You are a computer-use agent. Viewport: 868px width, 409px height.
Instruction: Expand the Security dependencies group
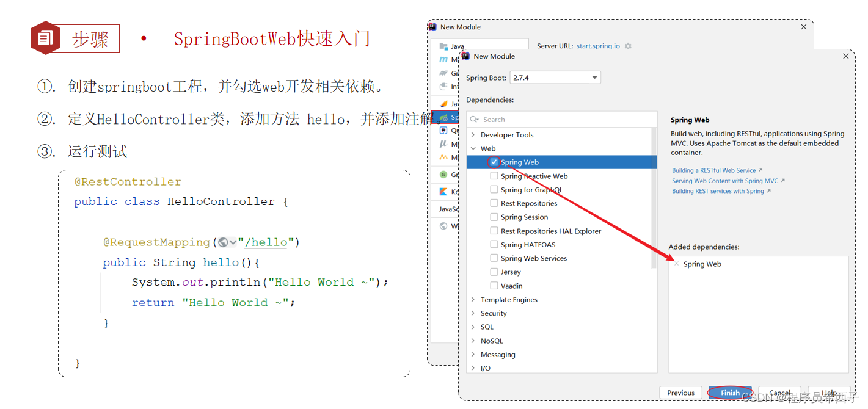[474, 313]
